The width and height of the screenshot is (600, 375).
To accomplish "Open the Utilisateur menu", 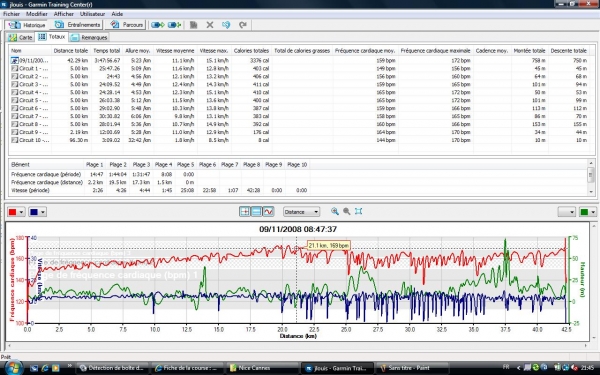I will coord(92,14).
